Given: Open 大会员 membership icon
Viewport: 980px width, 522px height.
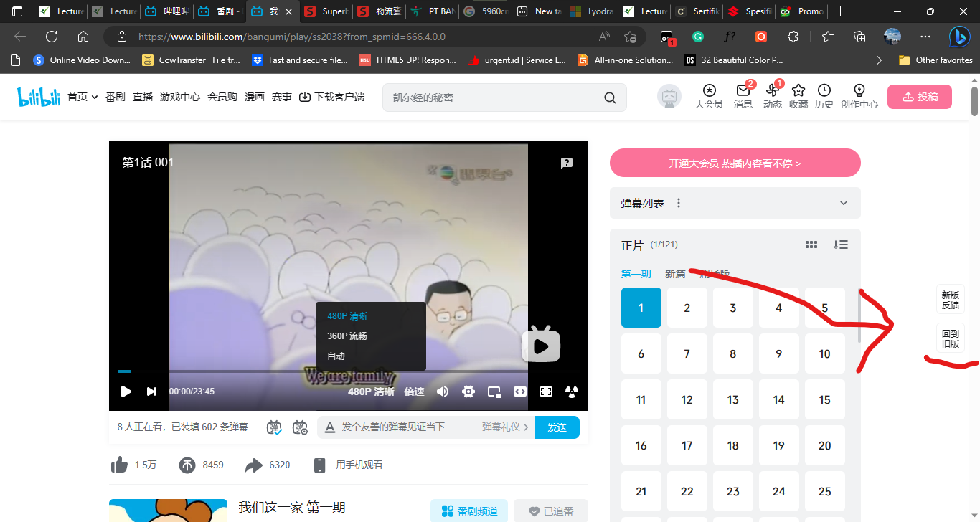Looking at the screenshot, I should pyautogui.click(x=709, y=96).
